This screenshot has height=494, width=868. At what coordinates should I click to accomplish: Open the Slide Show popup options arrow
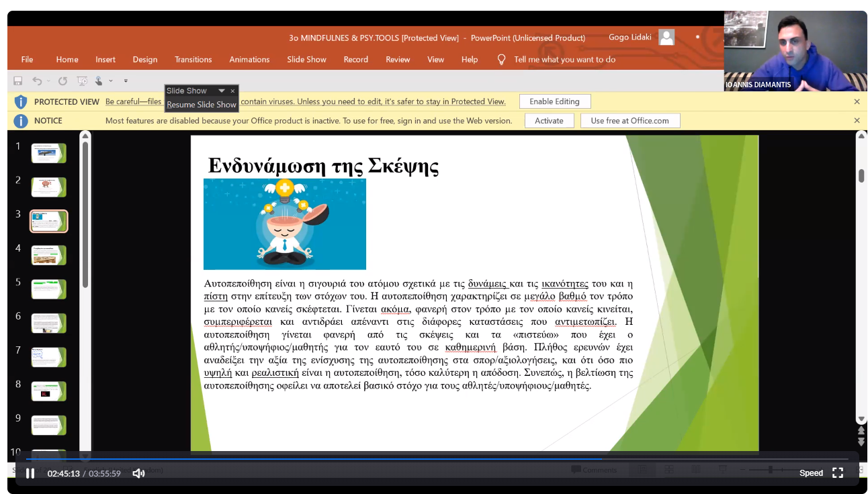[x=222, y=91]
